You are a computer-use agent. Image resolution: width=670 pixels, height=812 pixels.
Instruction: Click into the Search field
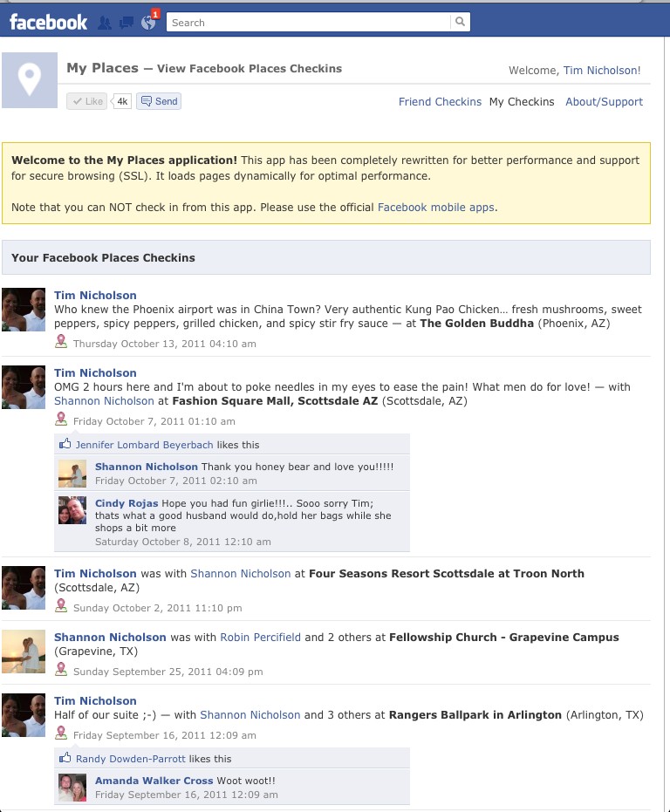(308, 23)
